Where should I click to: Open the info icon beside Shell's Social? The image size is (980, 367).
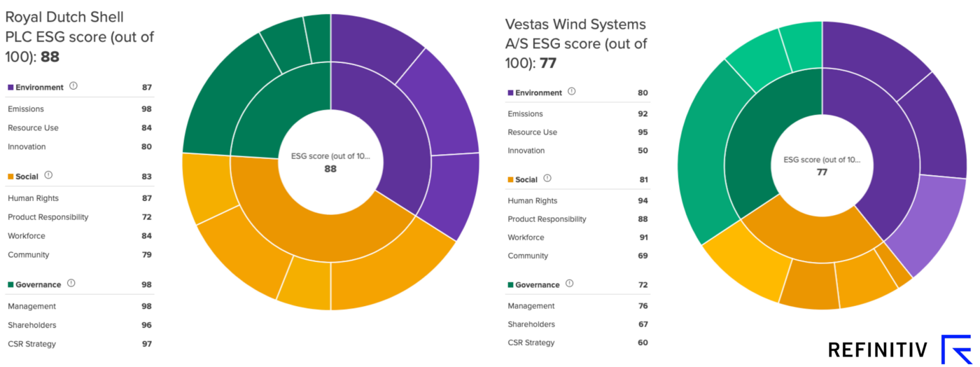coord(48,176)
